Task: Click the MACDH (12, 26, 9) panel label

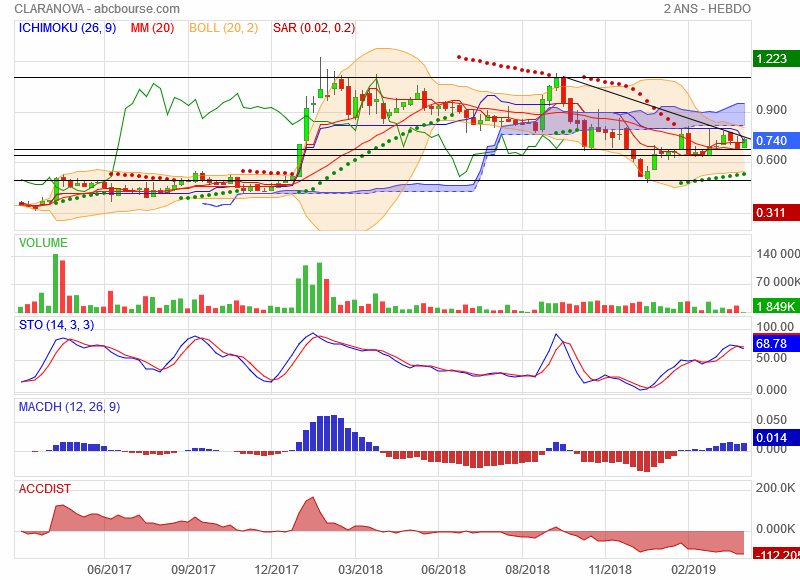Action: coord(69,407)
